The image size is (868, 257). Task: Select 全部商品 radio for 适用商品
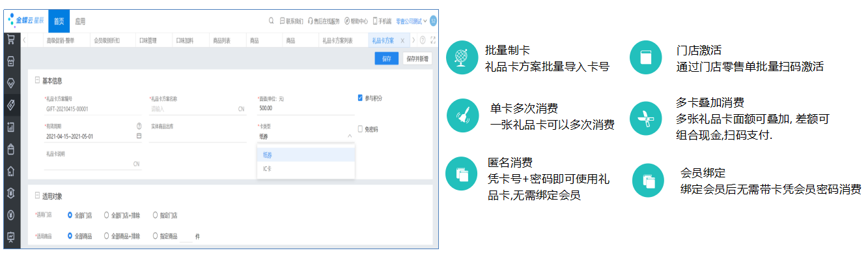click(70, 236)
